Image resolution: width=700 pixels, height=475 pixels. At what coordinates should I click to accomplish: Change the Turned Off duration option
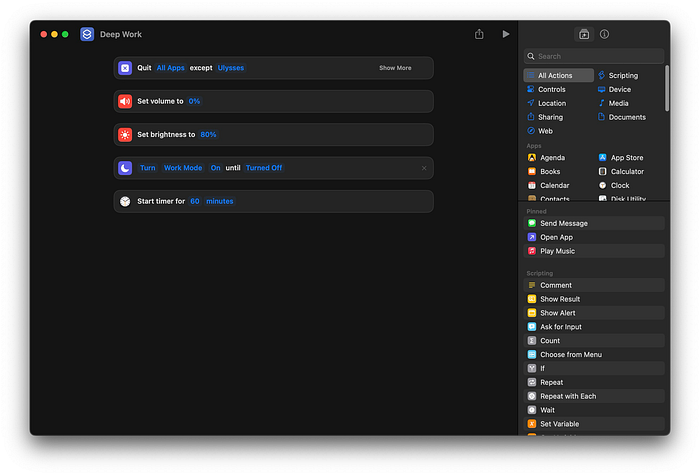264,168
